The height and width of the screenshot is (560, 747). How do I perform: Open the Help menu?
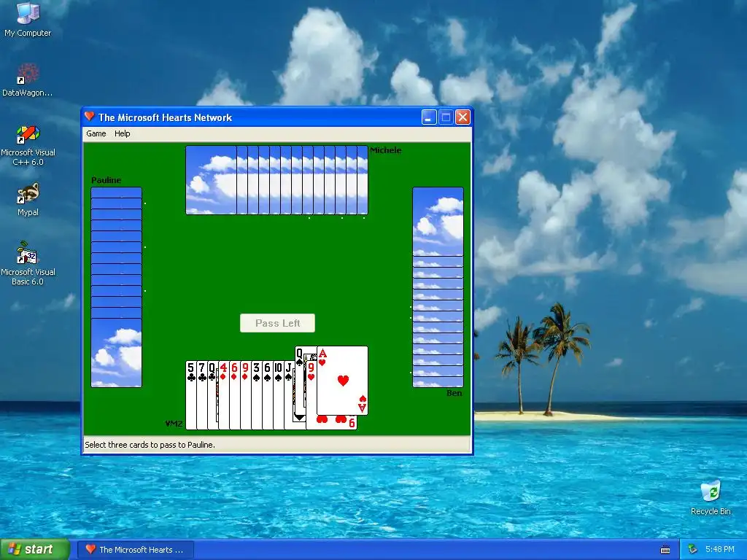click(x=122, y=134)
